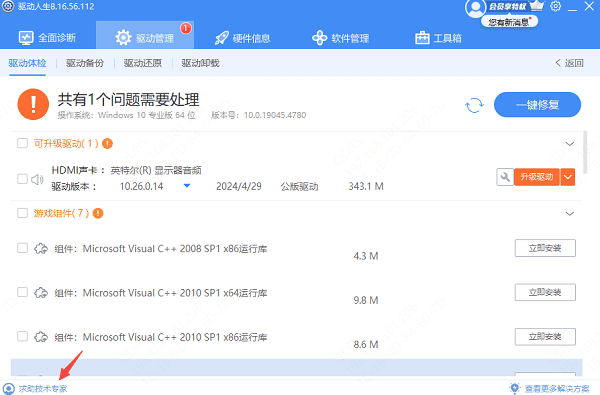Tick the HDMI声卡 driver checkbox
The height and width of the screenshot is (395, 600).
pyautogui.click(x=23, y=179)
